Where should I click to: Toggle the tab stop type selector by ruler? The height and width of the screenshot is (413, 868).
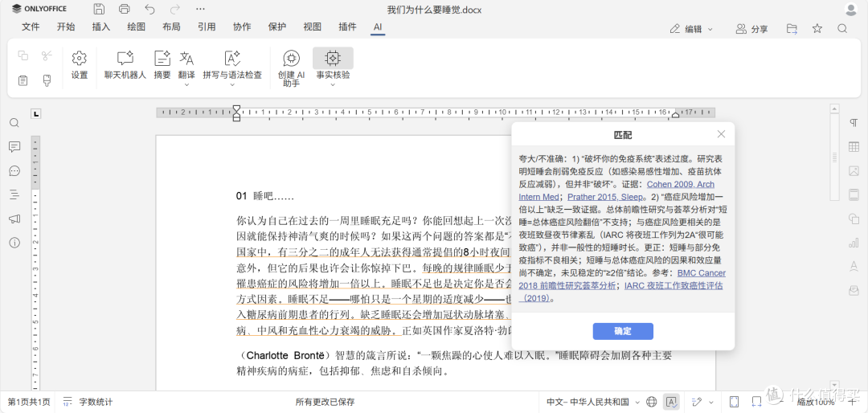coord(36,113)
